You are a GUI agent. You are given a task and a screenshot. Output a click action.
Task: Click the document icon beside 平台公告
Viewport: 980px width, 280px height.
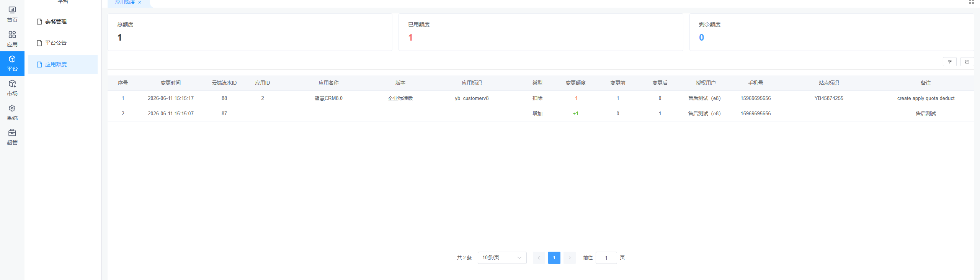[x=39, y=43]
